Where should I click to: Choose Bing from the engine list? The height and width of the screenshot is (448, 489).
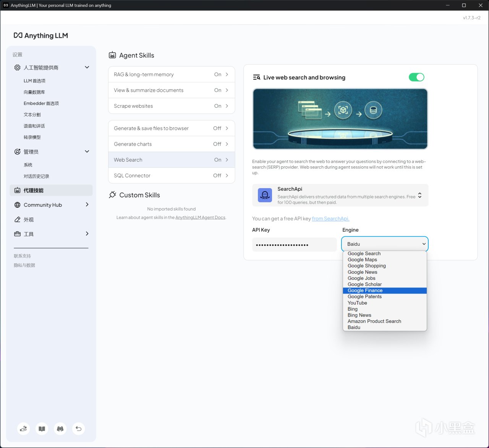(x=385, y=309)
